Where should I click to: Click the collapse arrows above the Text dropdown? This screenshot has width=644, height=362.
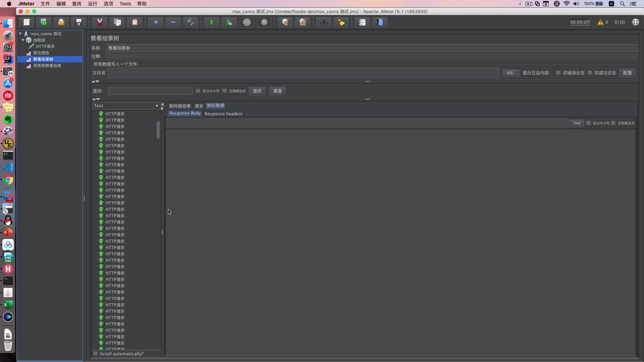pos(96,99)
